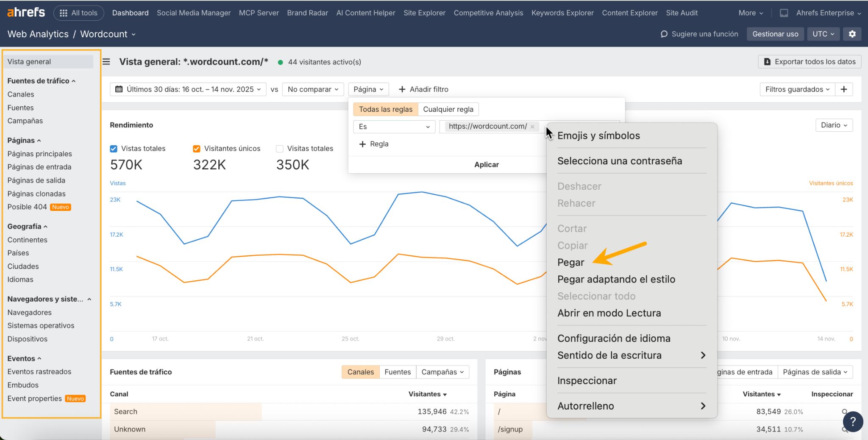Open the settings gear
868x440 pixels.
852,34
